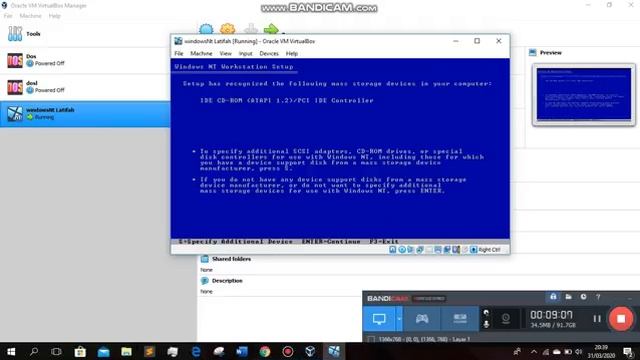Screen dimensions: 640x360
Task: Open the File menu in VirtualBox Manager
Action: click(8, 16)
